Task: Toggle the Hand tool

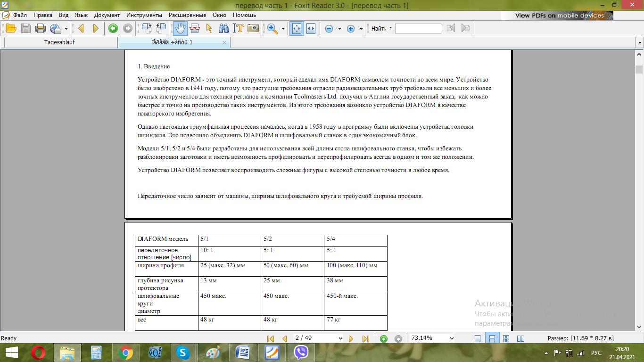Action: tap(180, 28)
